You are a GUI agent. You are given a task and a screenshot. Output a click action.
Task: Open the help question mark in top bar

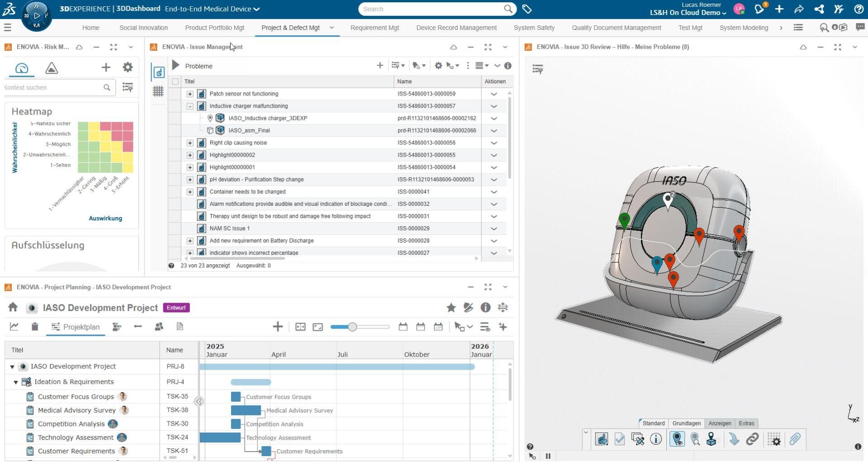click(859, 9)
